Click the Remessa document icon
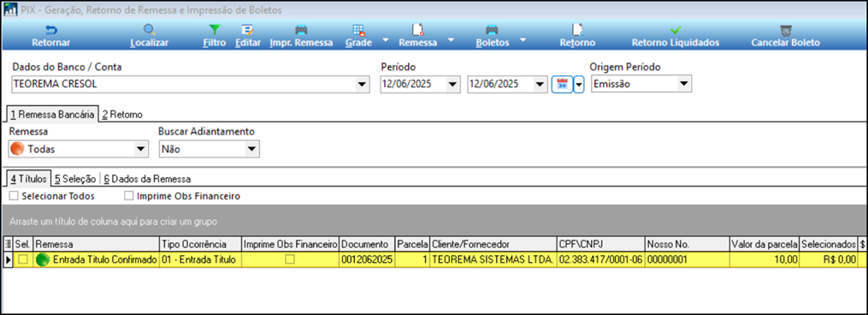 418,30
